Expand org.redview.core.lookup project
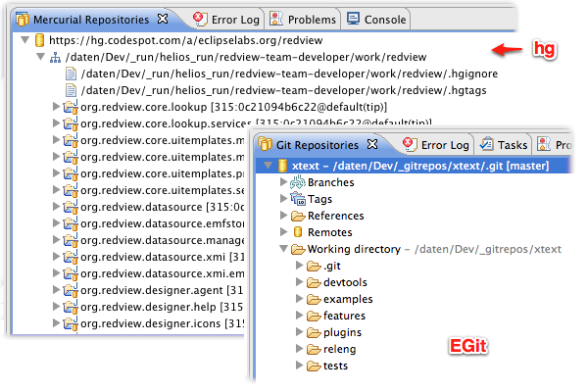The height and width of the screenshot is (392, 588). (x=56, y=107)
